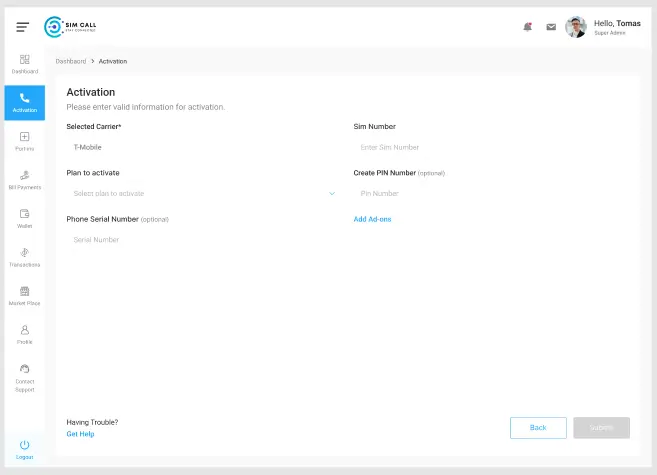This screenshot has height=475, width=657.
Task: Open Contact Support in the sidebar
Action: point(25,377)
